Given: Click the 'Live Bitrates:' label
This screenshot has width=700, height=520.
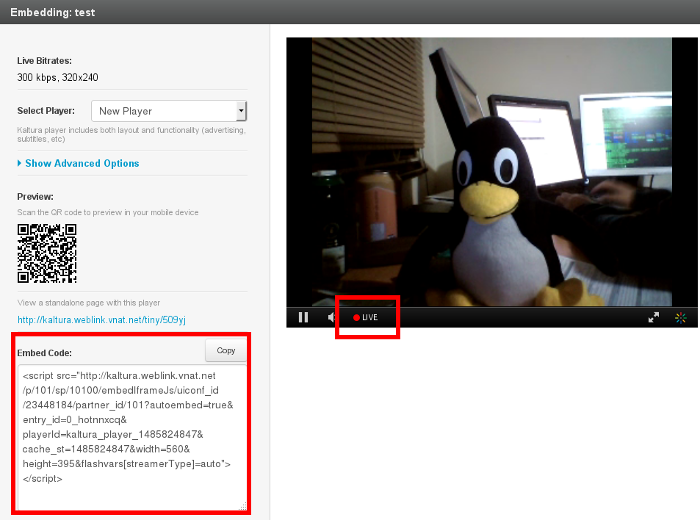Looking at the screenshot, I should coord(44,61).
